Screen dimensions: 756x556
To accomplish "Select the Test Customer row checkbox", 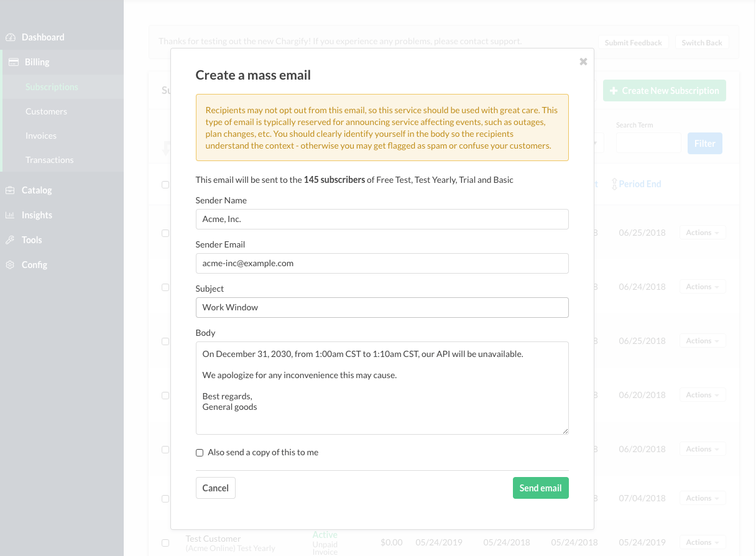I will (x=165, y=543).
